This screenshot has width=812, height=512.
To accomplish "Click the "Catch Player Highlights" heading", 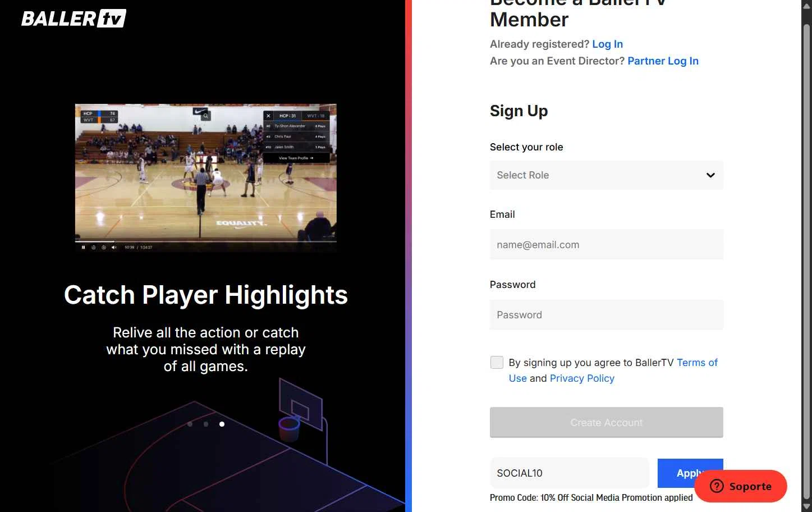I will pos(206,295).
